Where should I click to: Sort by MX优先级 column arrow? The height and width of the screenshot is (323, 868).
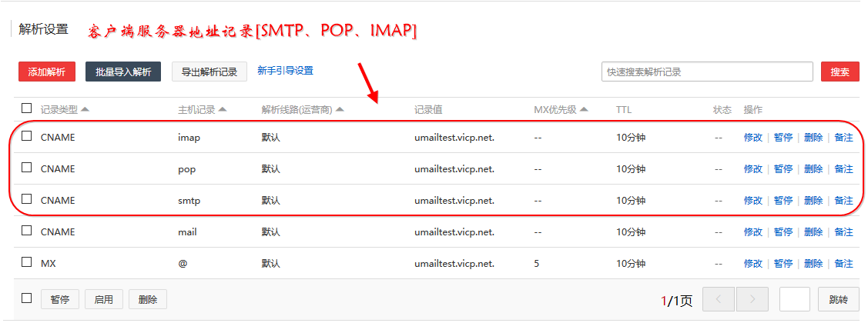pos(584,109)
